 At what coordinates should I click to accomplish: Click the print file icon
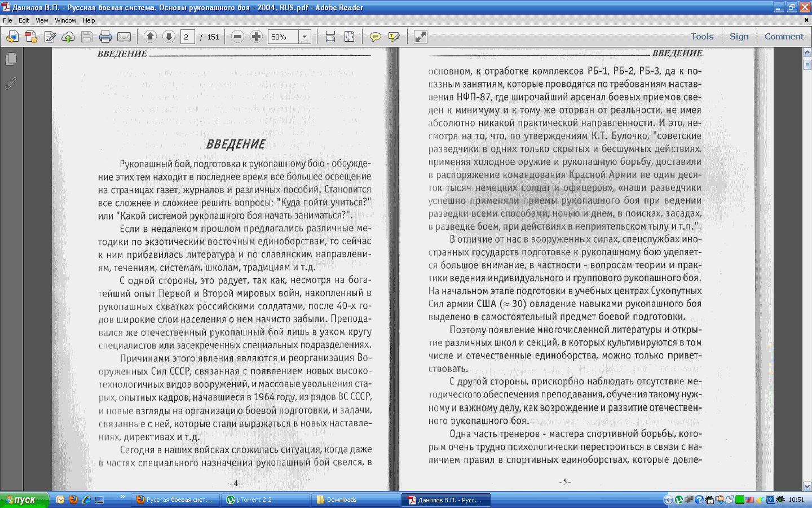105,37
